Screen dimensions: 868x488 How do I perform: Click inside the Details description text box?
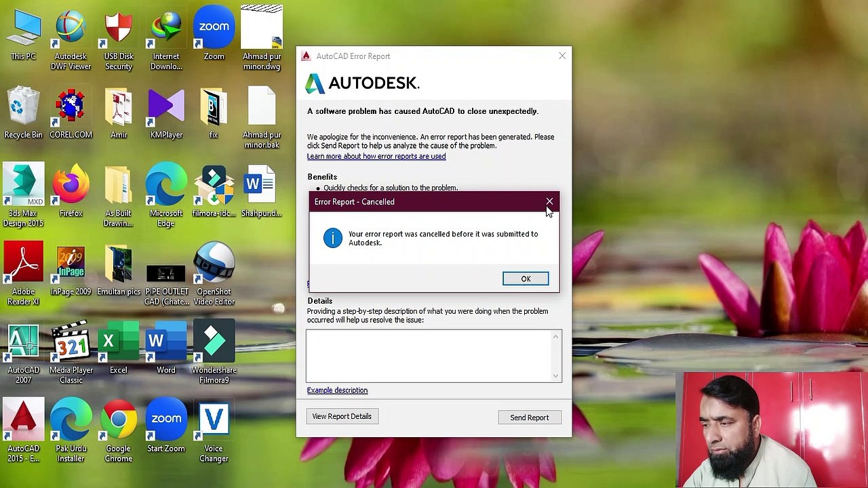click(429, 356)
